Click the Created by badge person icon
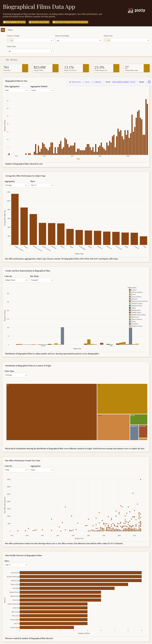This screenshot has height=644, width=152. 30,22
